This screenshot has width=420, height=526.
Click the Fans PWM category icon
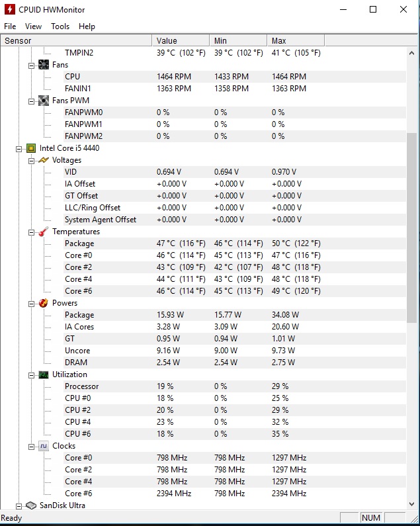[x=44, y=101]
